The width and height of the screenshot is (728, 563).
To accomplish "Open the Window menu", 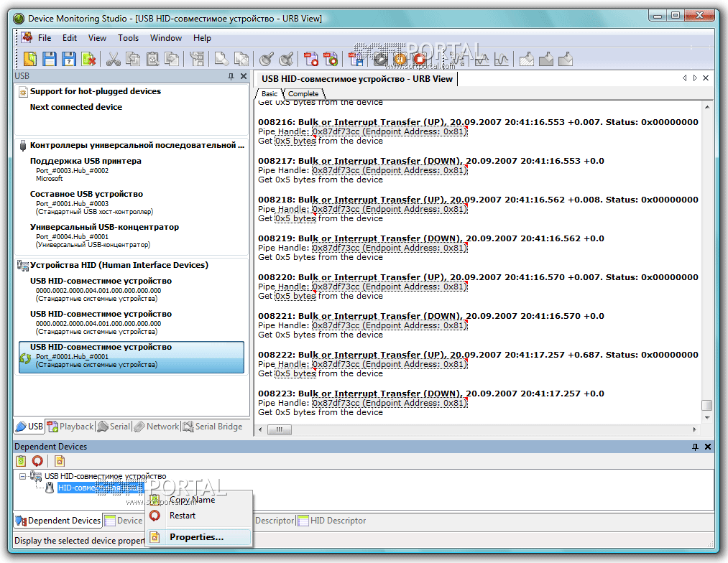I will (x=166, y=38).
